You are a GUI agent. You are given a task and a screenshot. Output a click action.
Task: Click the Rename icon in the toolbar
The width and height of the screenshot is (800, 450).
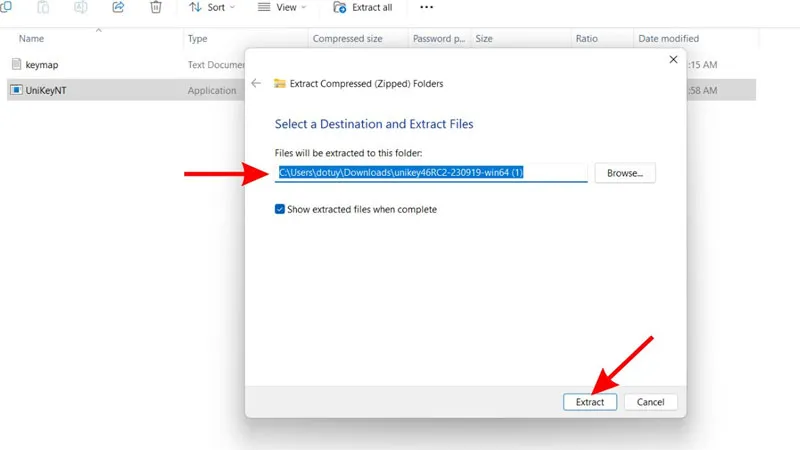pyautogui.click(x=81, y=7)
